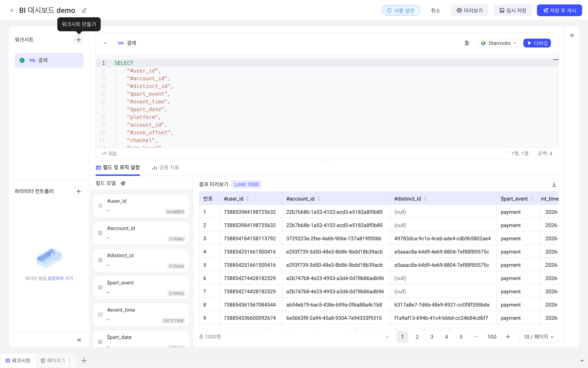
Task: Expand the page ellipsis in pagination
Action: [476, 337]
